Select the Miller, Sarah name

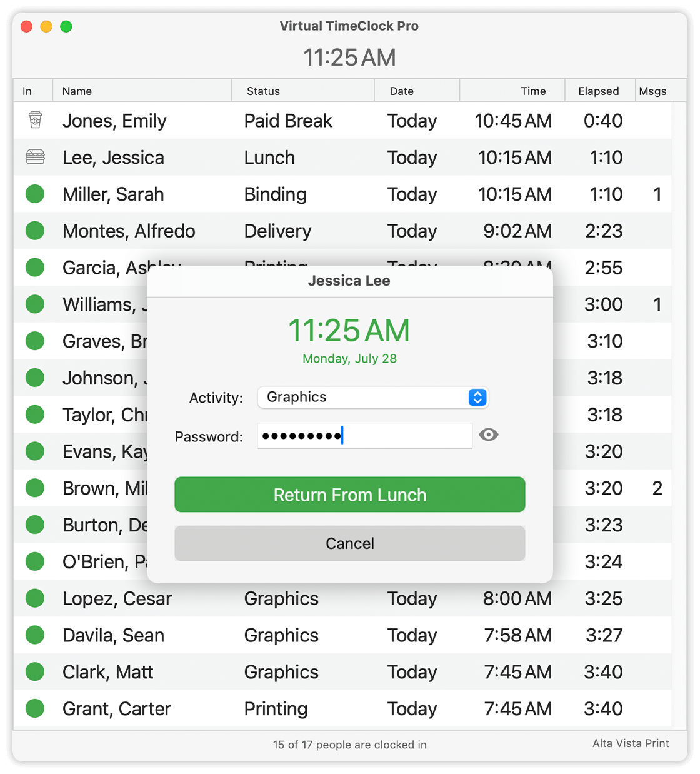coord(113,194)
